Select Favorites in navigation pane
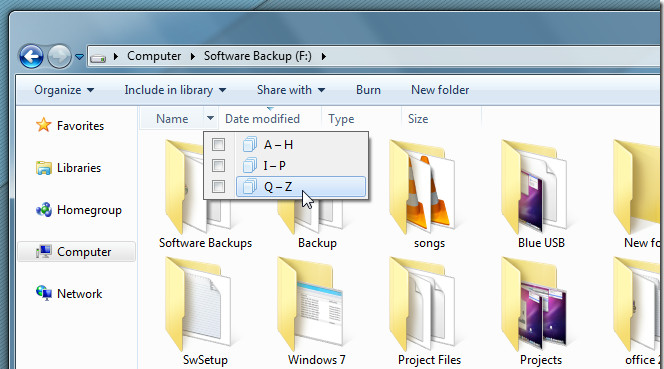The height and width of the screenshot is (369, 664). pyautogui.click(x=80, y=126)
